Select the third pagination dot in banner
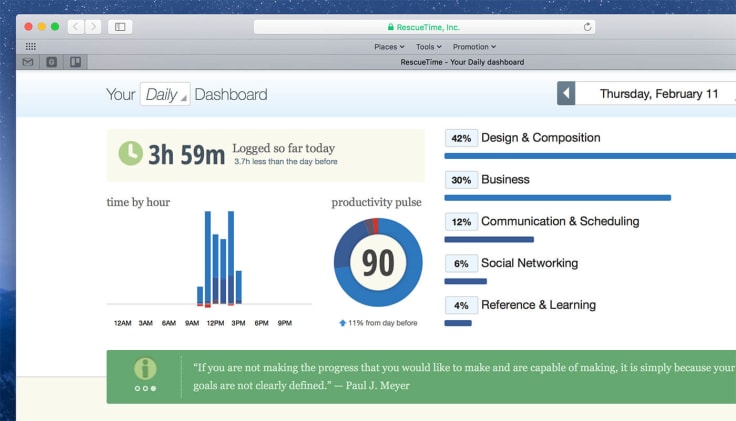The height and width of the screenshot is (421, 736). click(x=153, y=388)
